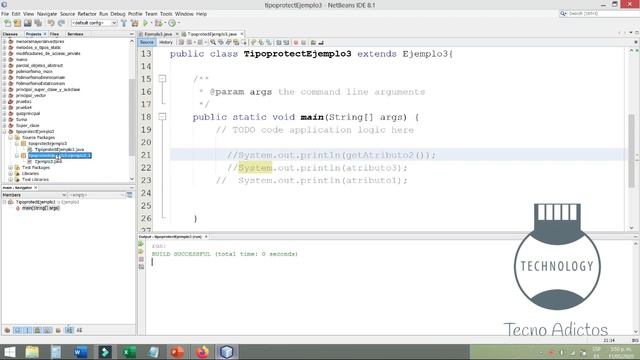Switch to the Files tab

click(x=54, y=34)
